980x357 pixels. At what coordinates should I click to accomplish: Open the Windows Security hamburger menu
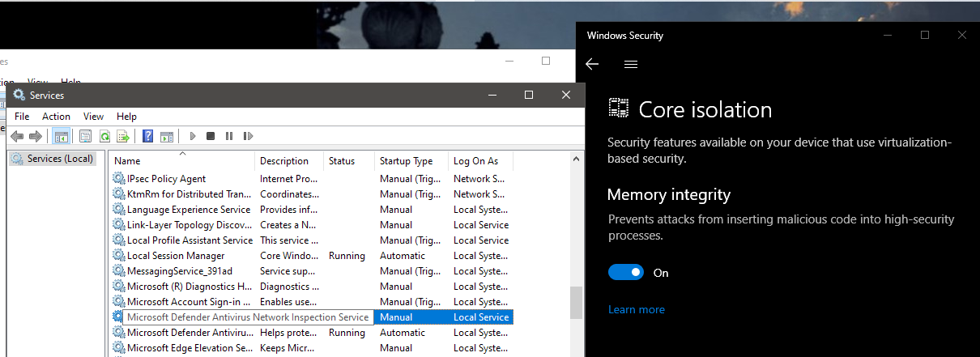[x=631, y=64]
